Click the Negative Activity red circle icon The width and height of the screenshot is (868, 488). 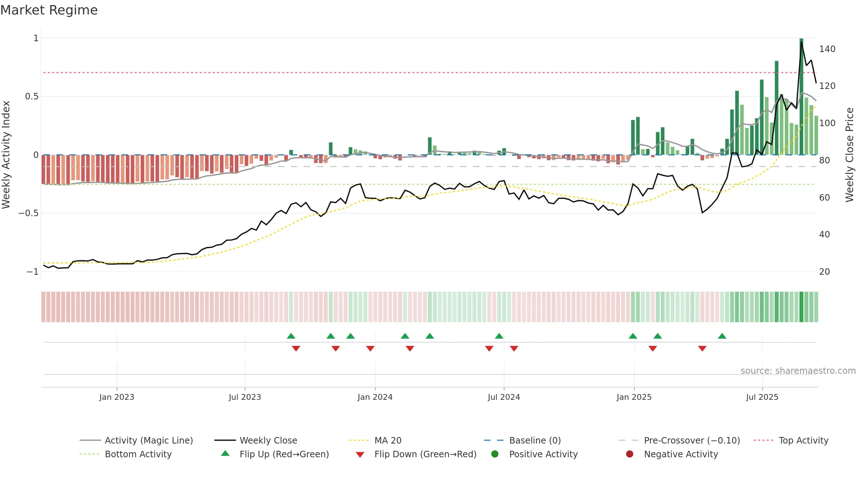tap(630, 454)
